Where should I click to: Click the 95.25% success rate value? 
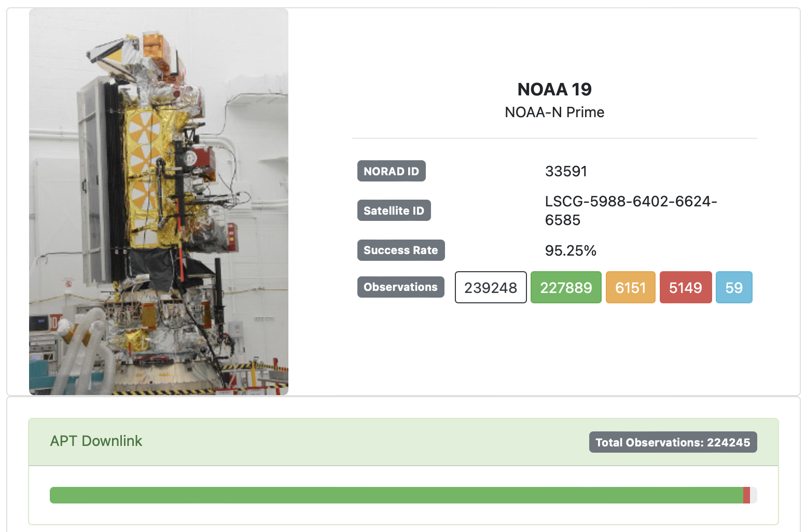coord(571,250)
